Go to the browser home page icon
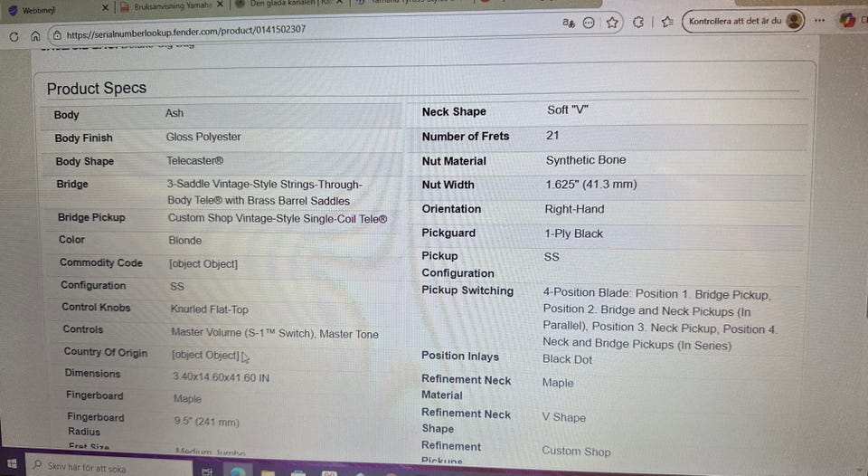This screenshot has height=476, width=868. pos(35,36)
